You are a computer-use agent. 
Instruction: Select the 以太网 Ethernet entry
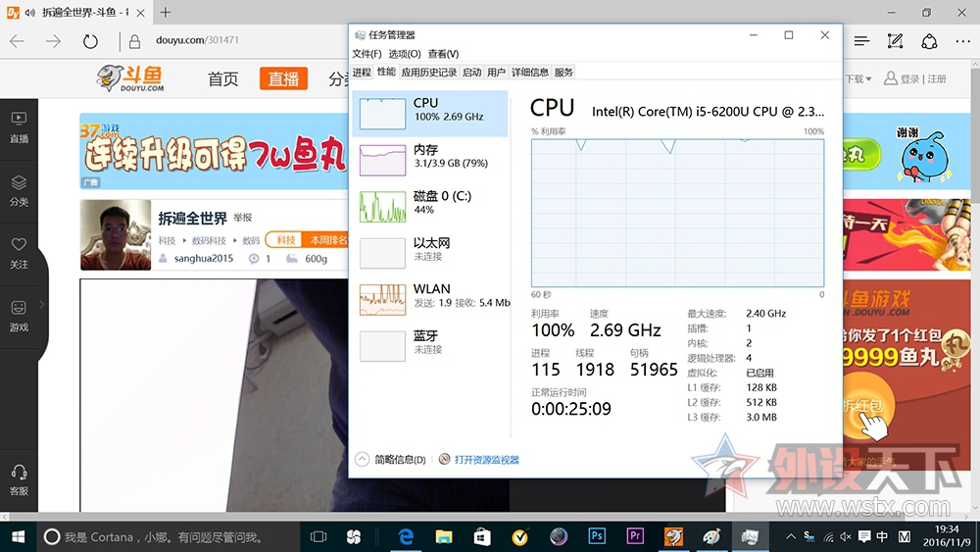pos(430,253)
